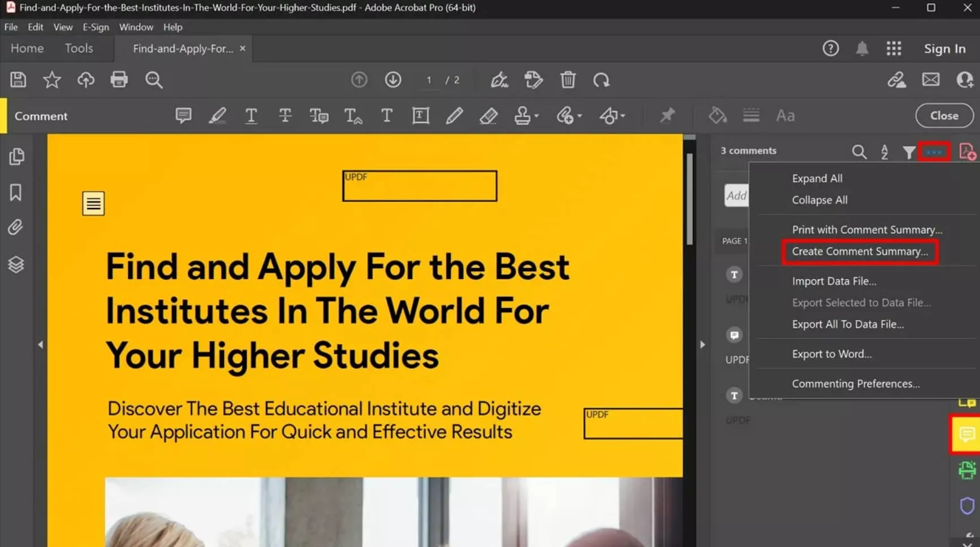Viewport: 980px width, 547px height.
Task: Open the options menu with three dots
Action: tap(934, 151)
